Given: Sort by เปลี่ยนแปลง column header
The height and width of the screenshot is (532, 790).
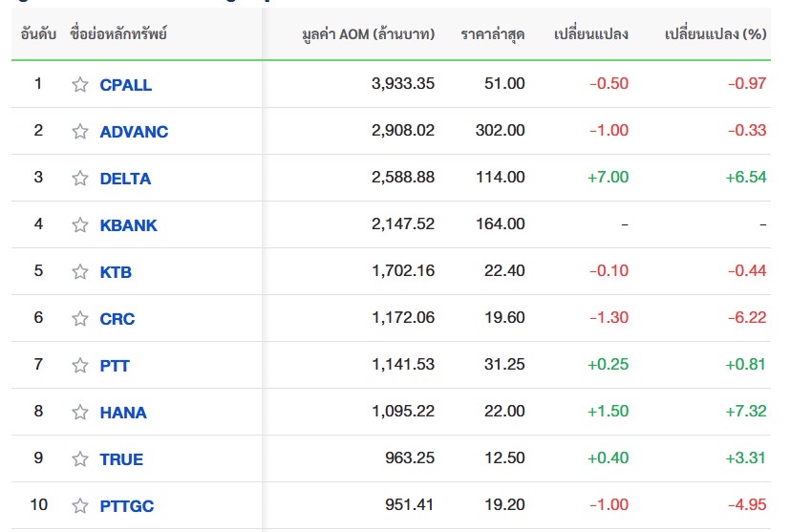Looking at the screenshot, I should [591, 33].
